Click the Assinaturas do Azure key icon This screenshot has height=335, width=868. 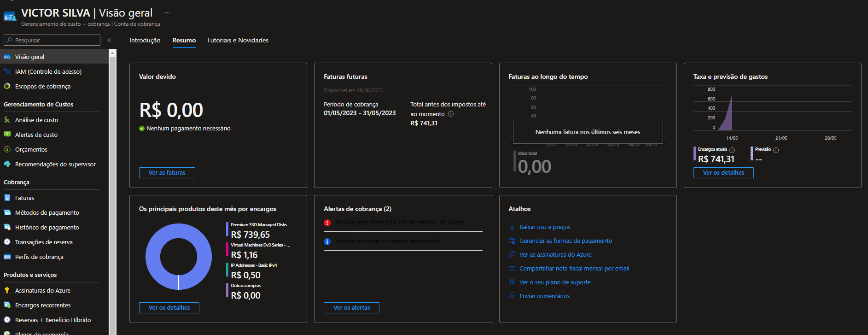pyautogui.click(x=7, y=290)
